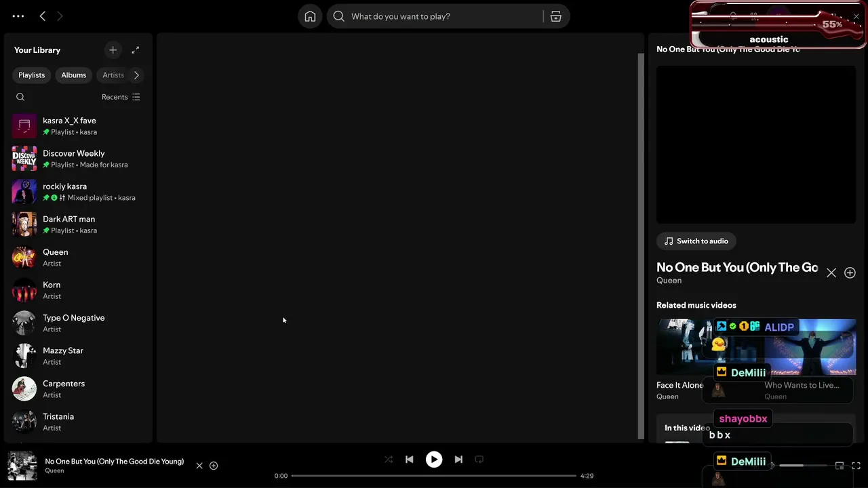This screenshot has width=868, height=488.
Task: Seek within the track progress bar
Action: point(434,476)
